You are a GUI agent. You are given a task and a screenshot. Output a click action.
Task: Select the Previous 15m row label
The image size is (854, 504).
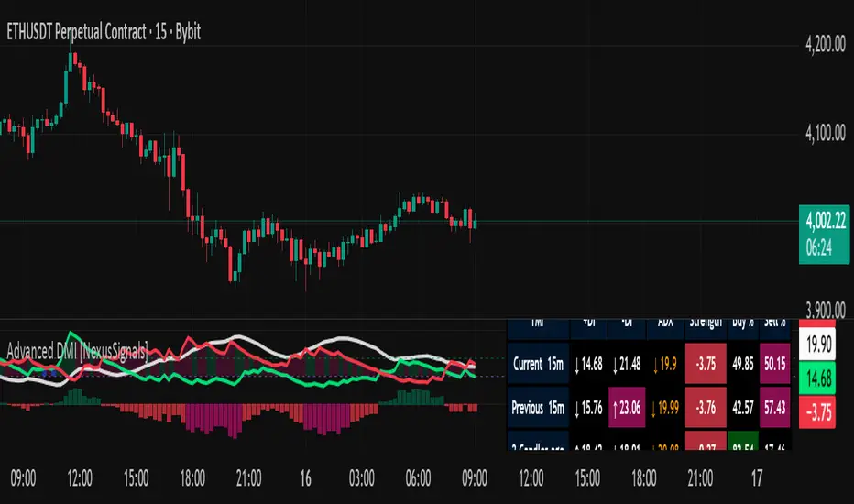(538, 408)
